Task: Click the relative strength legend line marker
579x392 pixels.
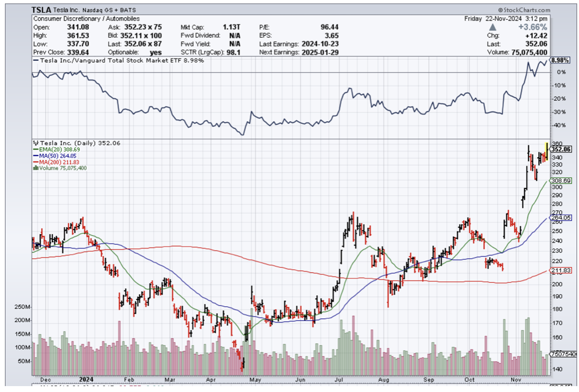Action: 35,60
